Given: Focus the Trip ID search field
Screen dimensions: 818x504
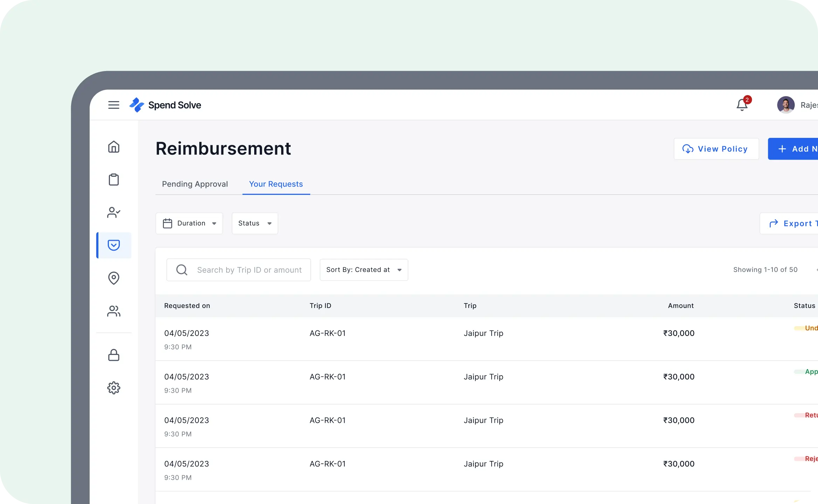Looking at the screenshot, I should click(249, 270).
